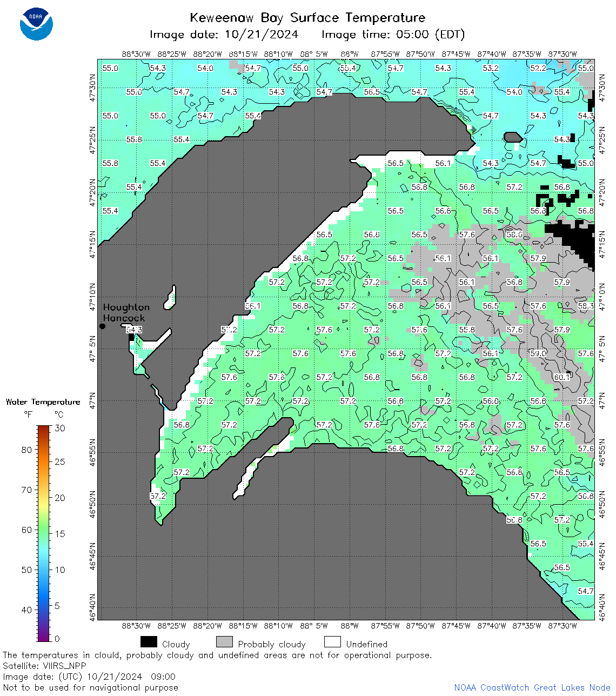616x696 pixels.
Task: Click the °F unit label on the scale
Action: coord(28,414)
